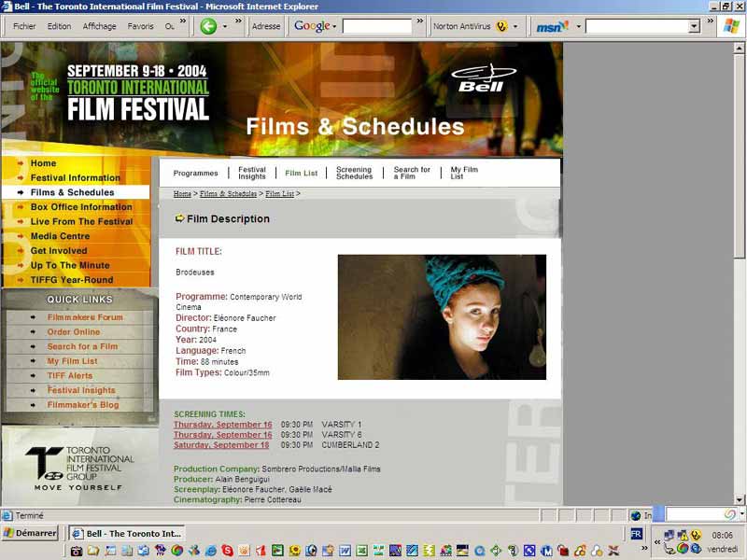
Task: Open the Affichage menu
Action: [99, 26]
